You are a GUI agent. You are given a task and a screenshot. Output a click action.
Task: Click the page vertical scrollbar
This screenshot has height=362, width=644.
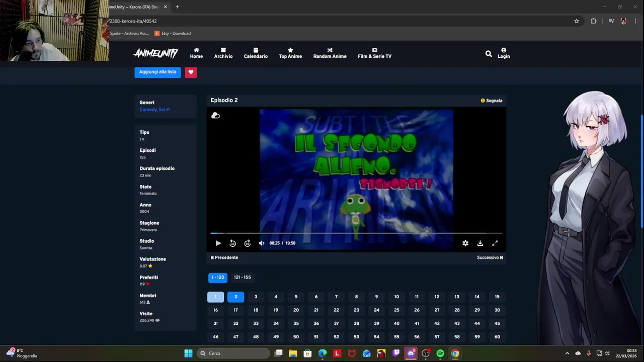point(641,171)
